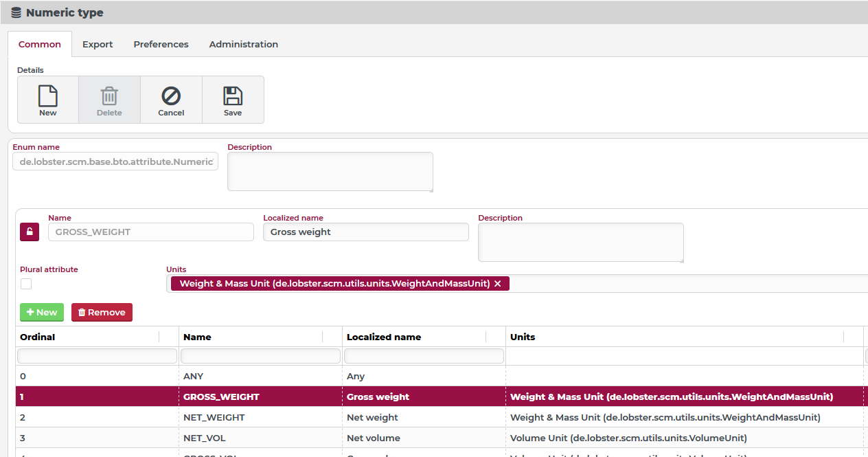Click the Delete trash icon

click(x=109, y=96)
